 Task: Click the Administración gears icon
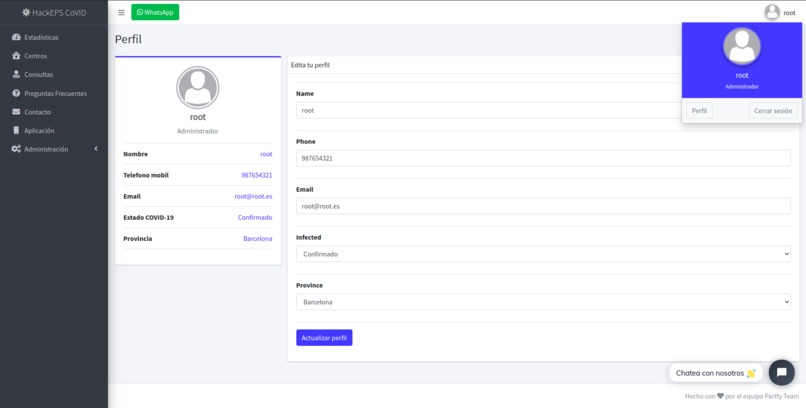click(16, 149)
